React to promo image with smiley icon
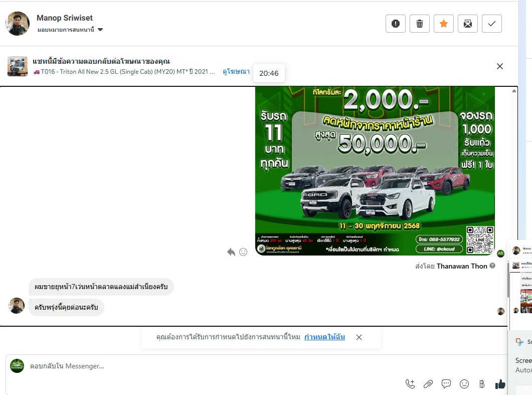 click(x=243, y=251)
